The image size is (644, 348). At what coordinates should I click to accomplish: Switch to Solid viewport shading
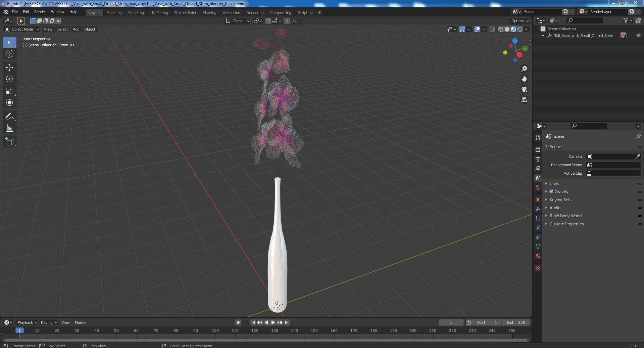coord(507,29)
